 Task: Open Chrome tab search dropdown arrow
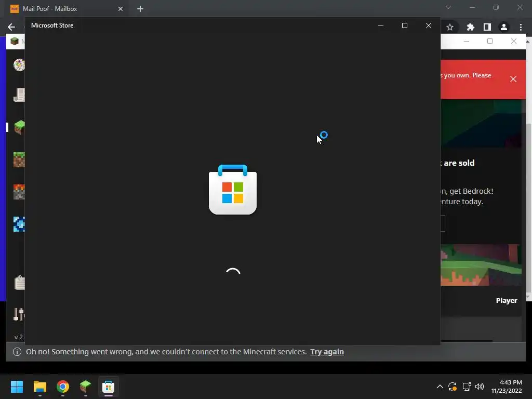(448, 7)
